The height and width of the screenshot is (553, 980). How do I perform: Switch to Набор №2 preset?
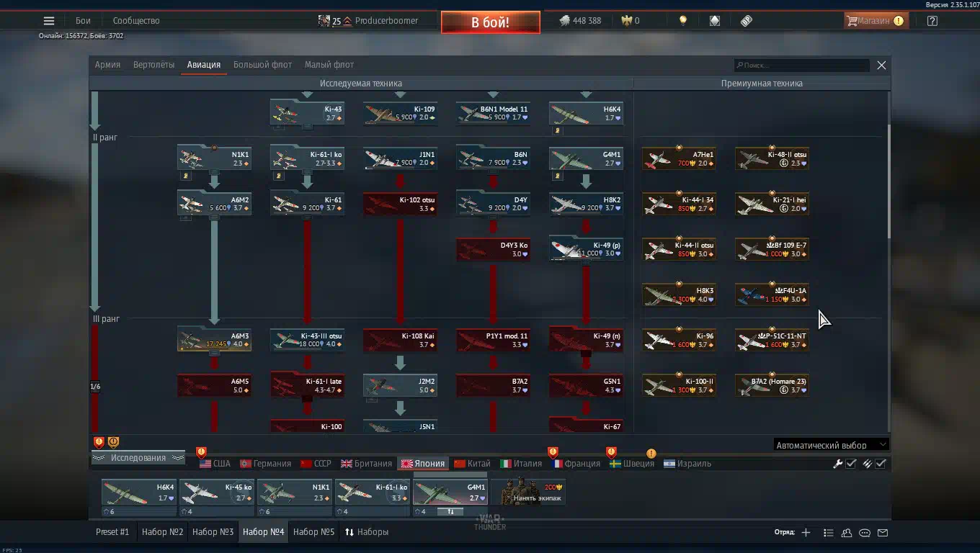pyautogui.click(x=162, y=532)
